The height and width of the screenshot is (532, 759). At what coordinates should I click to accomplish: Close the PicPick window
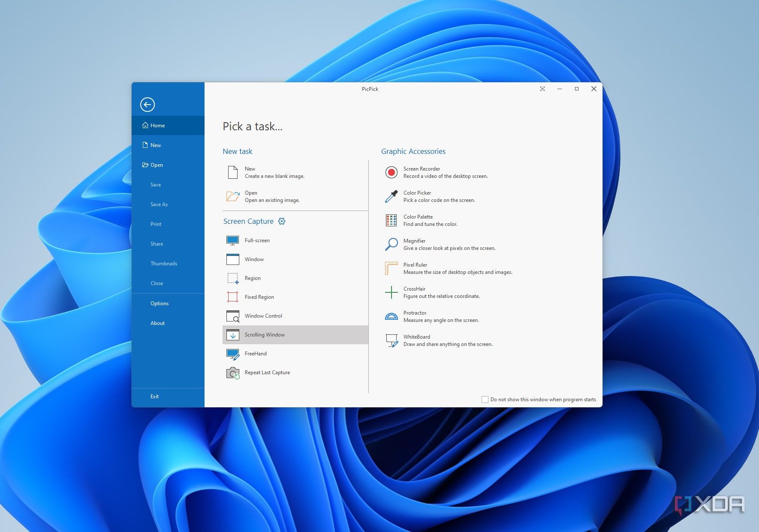(594, 89)
